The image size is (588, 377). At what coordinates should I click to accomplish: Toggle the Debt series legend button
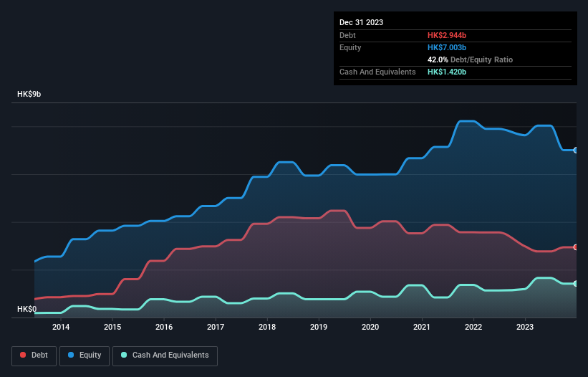pyautogui.click(x=34, y=355)
